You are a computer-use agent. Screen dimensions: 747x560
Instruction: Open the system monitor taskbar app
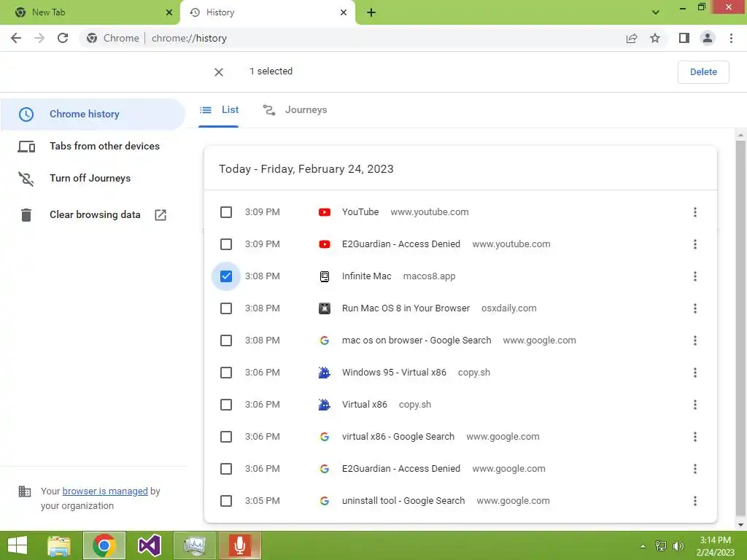tap(194, 545)
